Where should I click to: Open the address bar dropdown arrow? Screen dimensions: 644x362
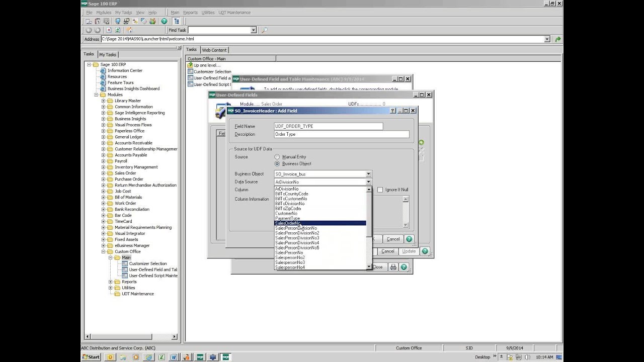point(547,39)
